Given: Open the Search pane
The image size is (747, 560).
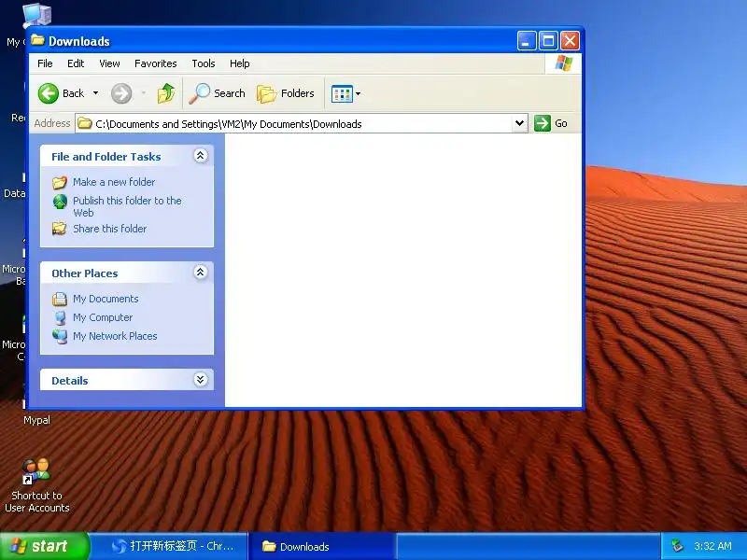Looking at the screenshot, I should click(218, 93).
